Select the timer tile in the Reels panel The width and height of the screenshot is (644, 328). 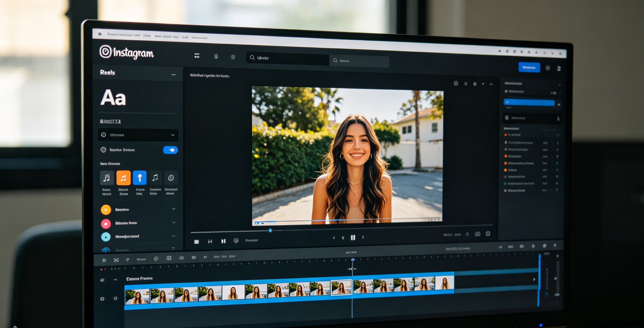click(171, 178)
